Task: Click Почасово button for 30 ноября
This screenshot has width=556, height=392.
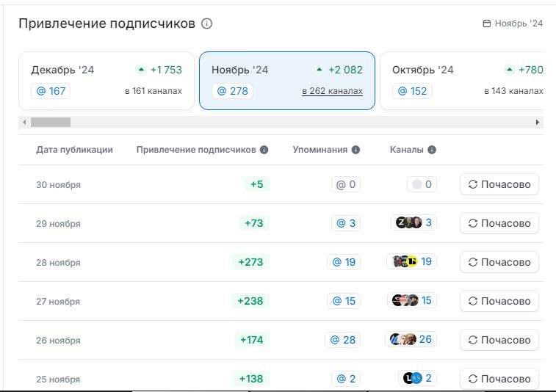Action: [499, 184]
